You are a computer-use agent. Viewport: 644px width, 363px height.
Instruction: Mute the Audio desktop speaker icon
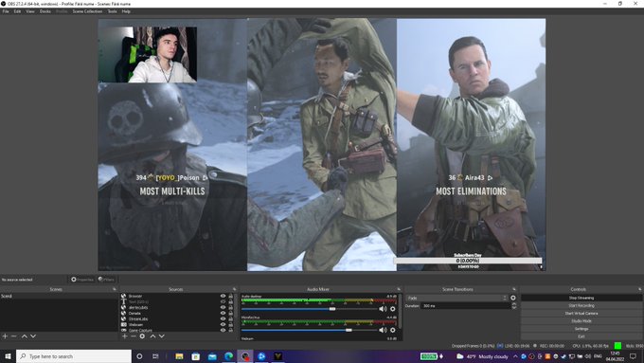383,309
